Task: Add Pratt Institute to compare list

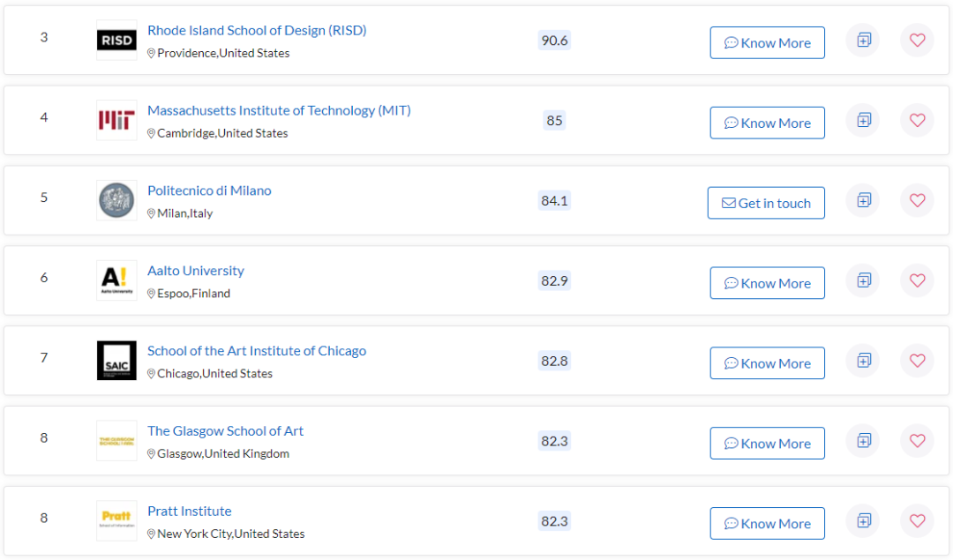Action: [x=863, y=521]
